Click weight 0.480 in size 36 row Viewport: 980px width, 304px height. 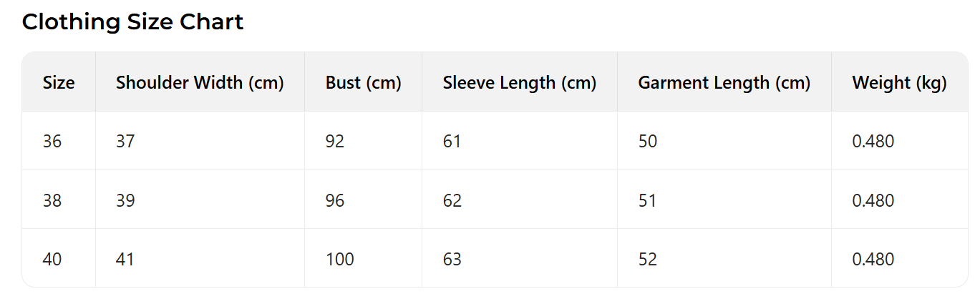(873, 142)
